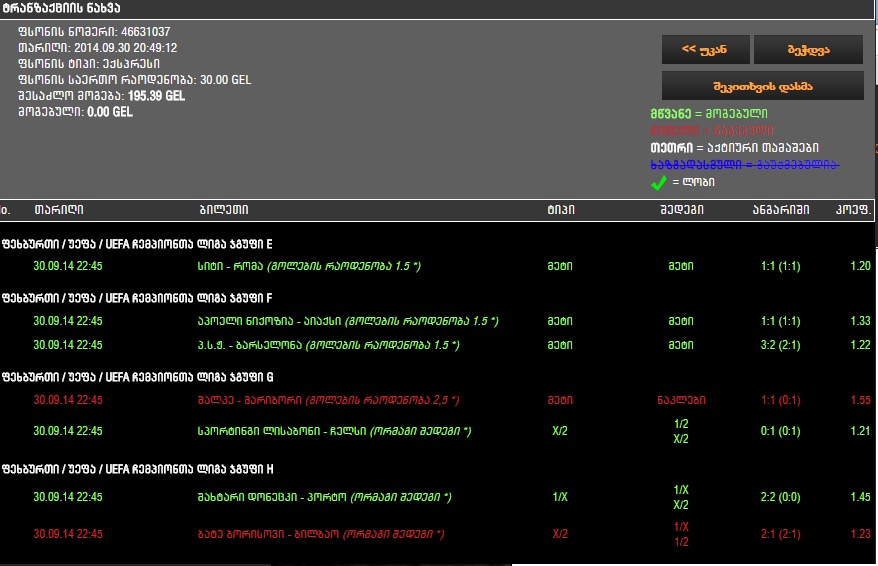Click the red წითელი = წაგებული legend entry
The image size is (878, 566).
(x=712, y=130)
